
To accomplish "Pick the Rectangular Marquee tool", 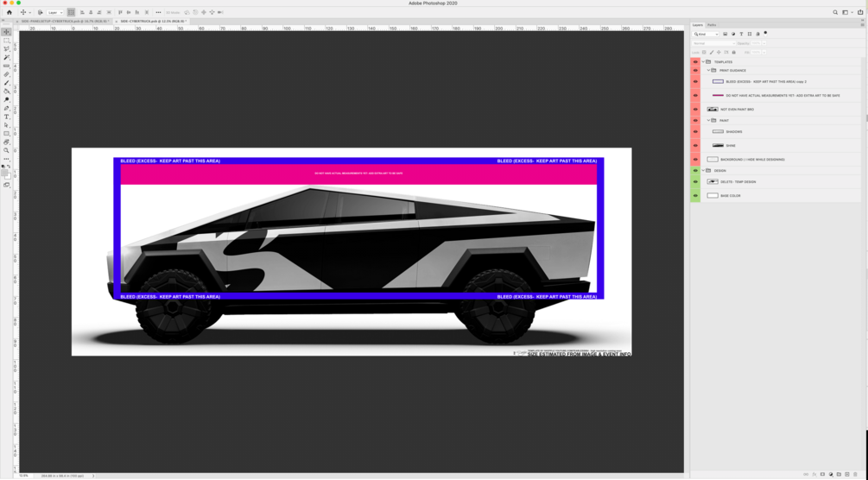I will [7, 41].
